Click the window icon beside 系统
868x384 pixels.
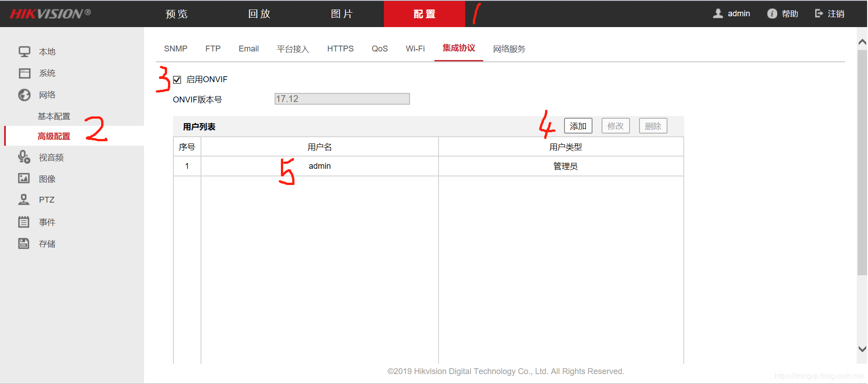click(24, 73)
